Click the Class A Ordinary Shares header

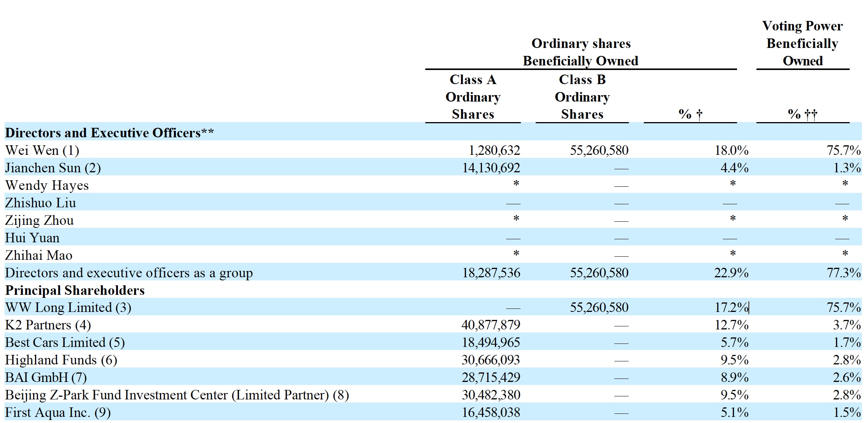(472, 97)
